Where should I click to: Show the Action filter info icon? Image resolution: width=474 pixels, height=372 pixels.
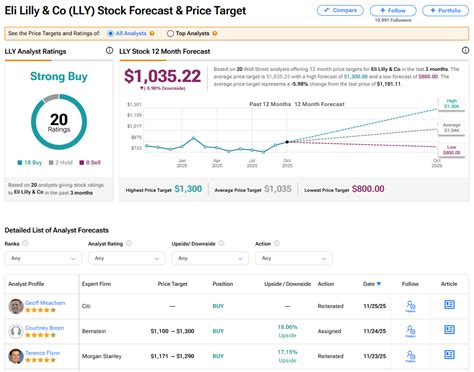tap(277, 243)
